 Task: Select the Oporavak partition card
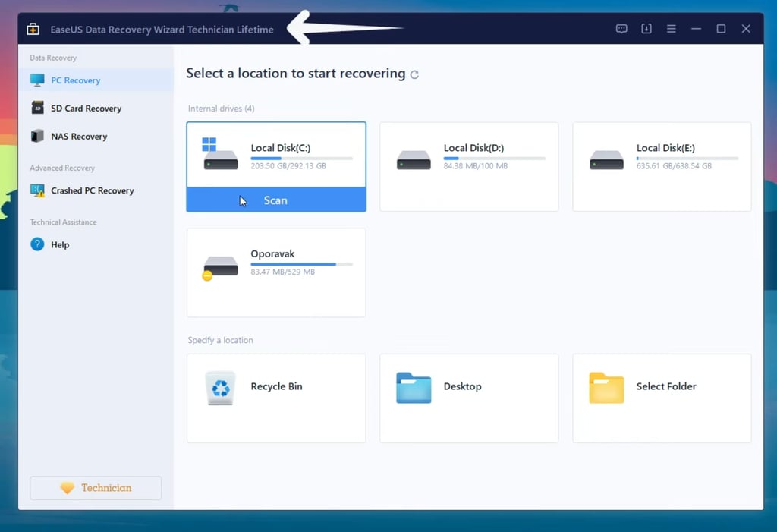click(x=276, y=272)
